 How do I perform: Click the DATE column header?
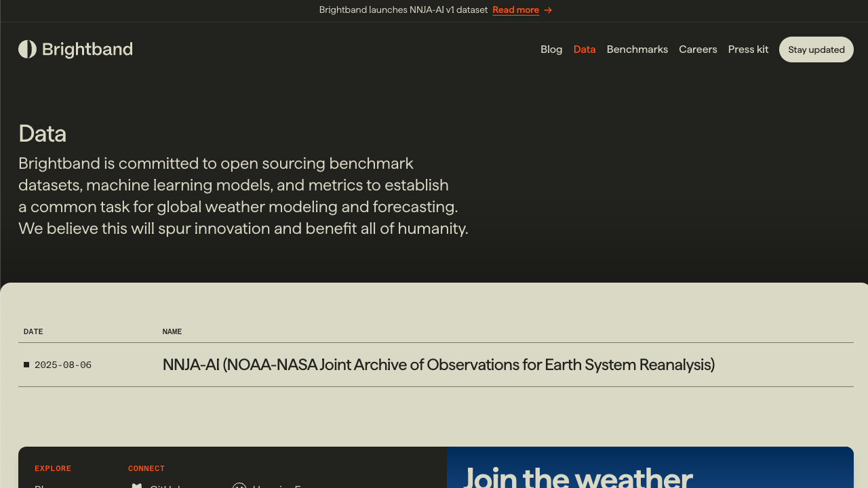pos(33,331)
